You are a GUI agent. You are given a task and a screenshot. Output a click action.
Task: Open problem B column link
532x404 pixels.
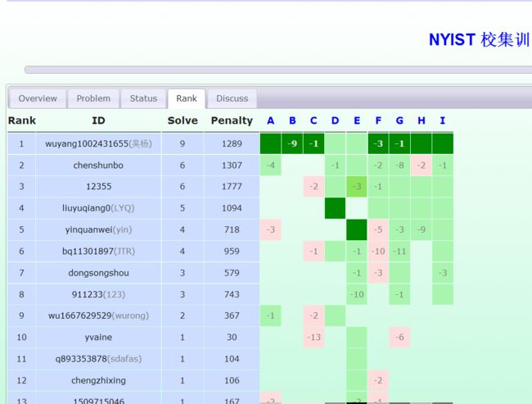(292, 120)
